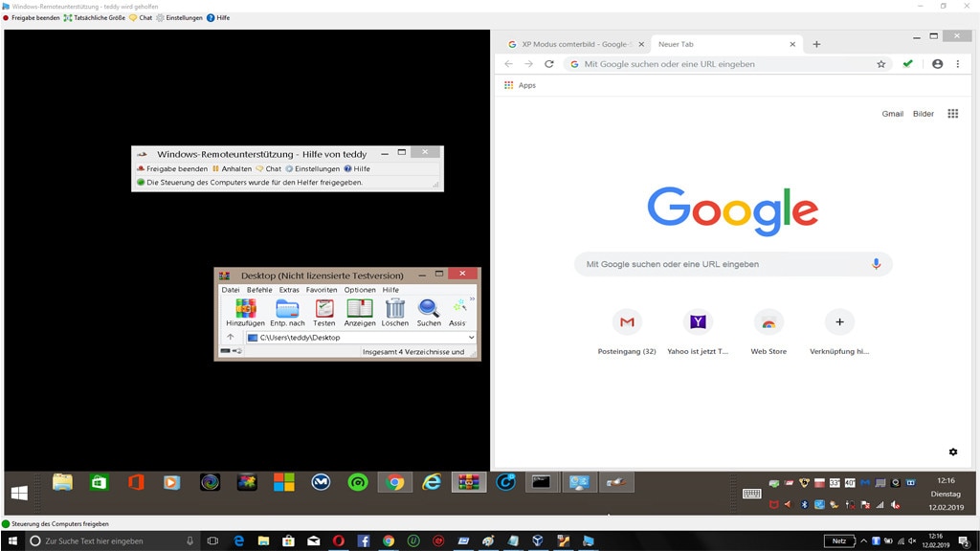Click the Löschen trash icon in WinRAR
Screen dimensions: 980x551
[395, 309]
